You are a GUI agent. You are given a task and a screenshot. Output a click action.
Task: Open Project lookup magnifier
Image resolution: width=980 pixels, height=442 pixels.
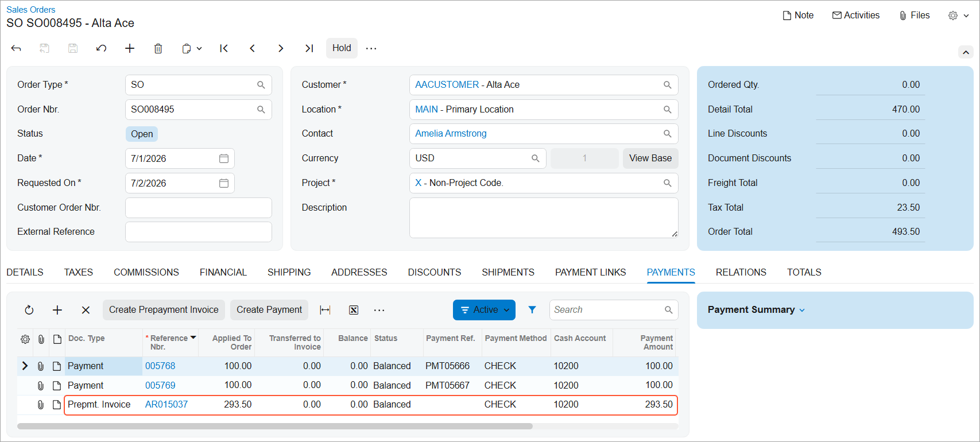(668, 183)
